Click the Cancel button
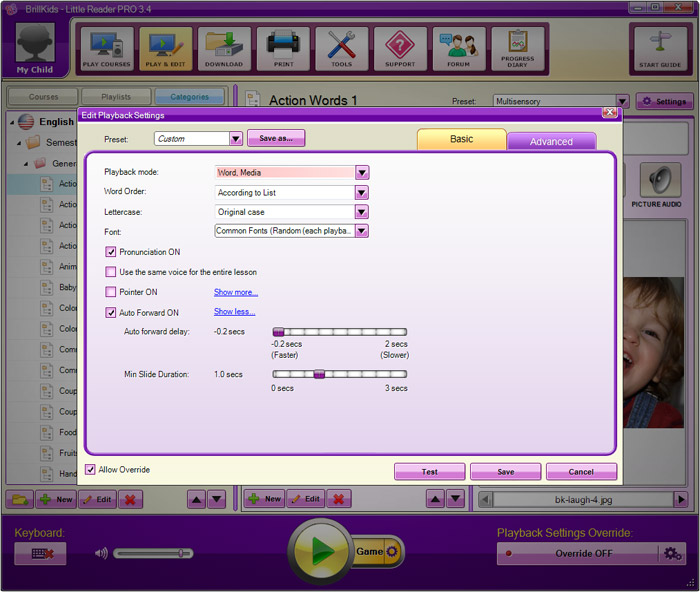The width and height of the screenshot is (700, 592). (581, 472)
